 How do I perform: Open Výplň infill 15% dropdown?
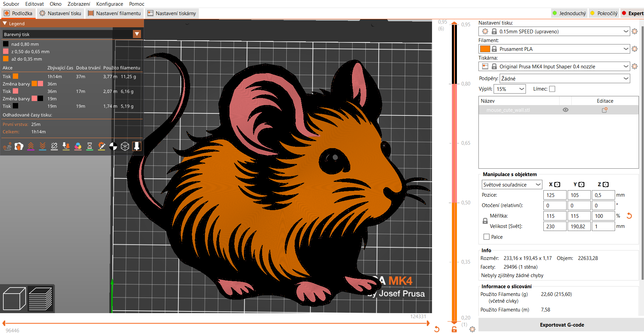509,89
